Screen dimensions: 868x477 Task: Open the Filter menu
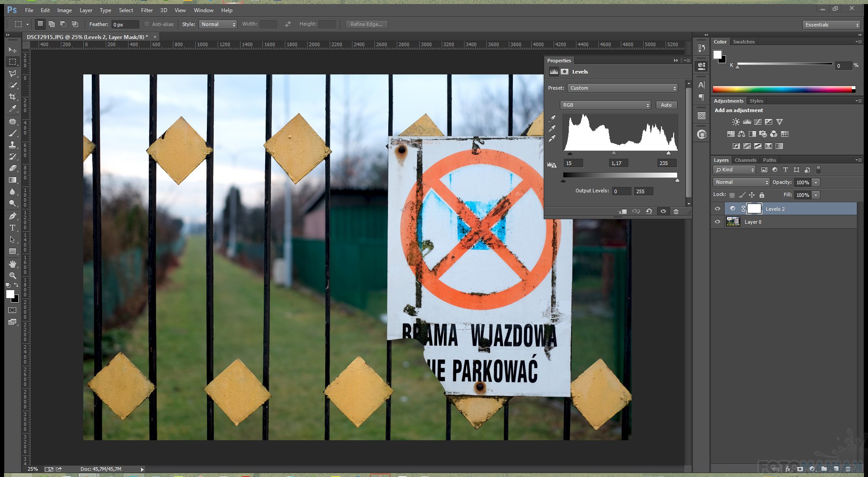pyautogui.click(x=146, y=10)
